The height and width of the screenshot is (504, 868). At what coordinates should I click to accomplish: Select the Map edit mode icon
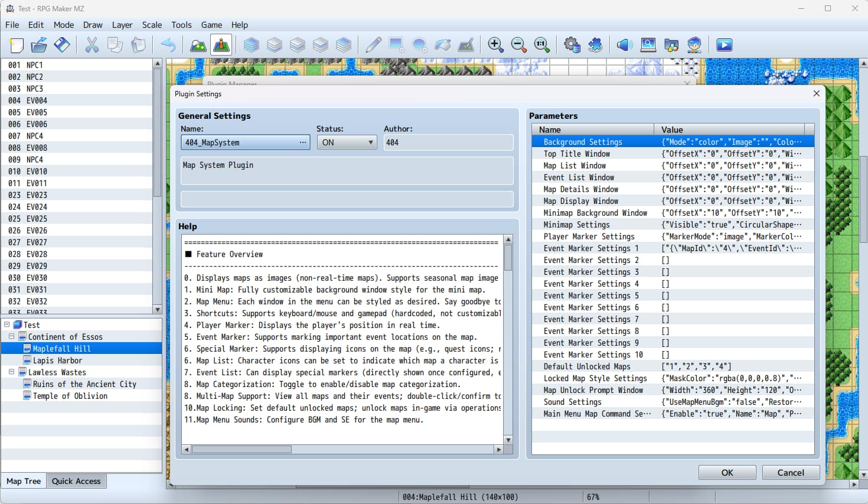click(x=198, y=45)
